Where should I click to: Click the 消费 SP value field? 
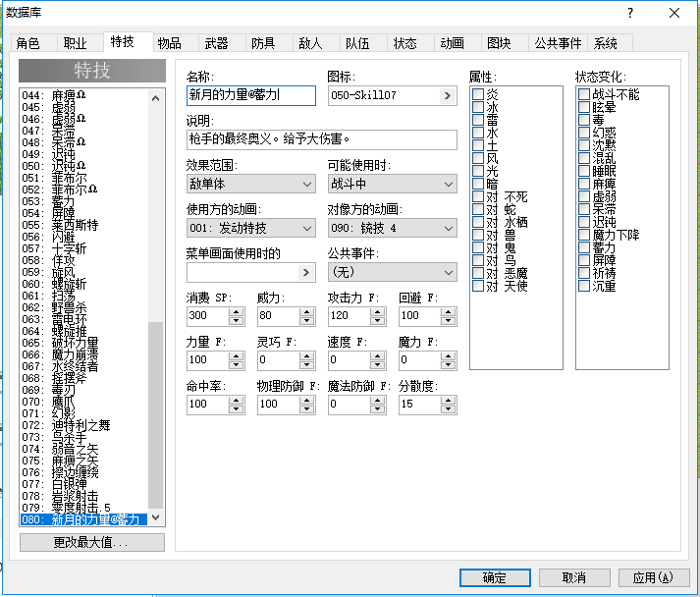pyautogui.click(x=208, y=316)
